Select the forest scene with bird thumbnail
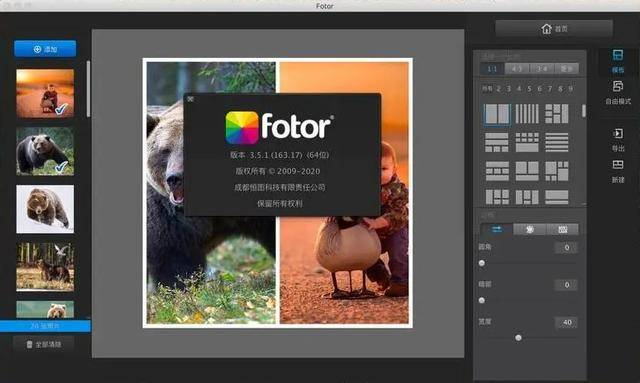The image size is (640, 383). point(45,267)
